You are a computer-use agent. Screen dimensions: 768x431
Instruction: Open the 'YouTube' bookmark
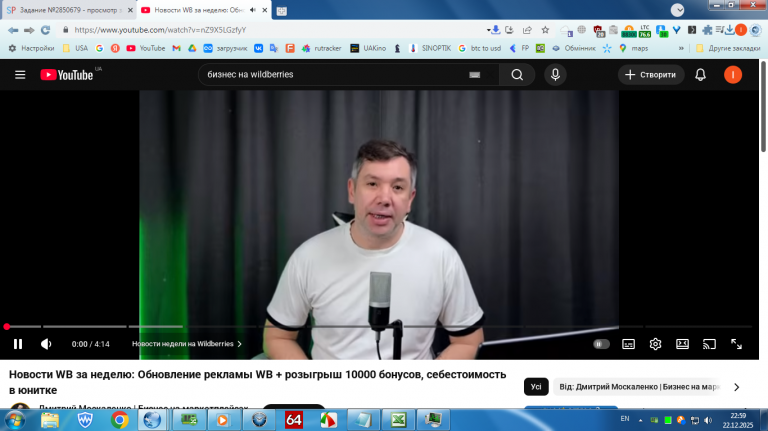[146, 48]
